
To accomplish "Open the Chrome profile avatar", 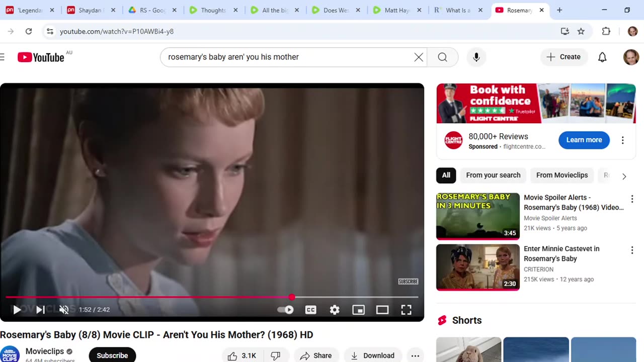I will pos(632,31).
